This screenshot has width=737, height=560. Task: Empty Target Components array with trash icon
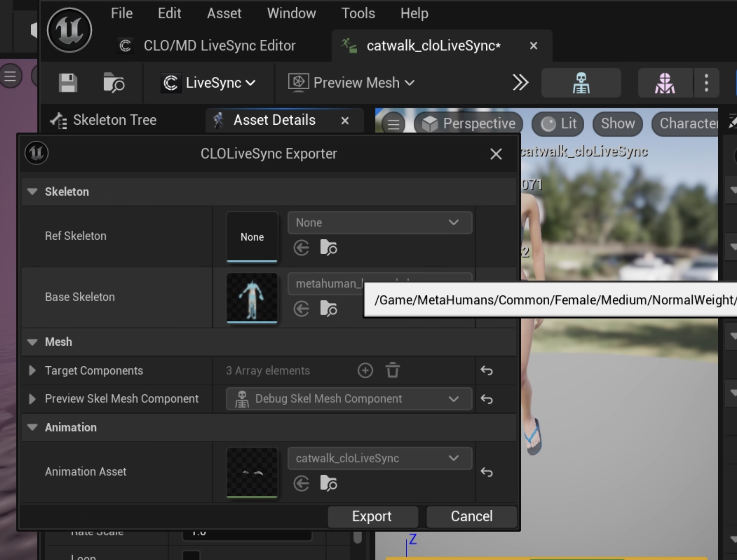pyautogui.click(x=393, y=370)
